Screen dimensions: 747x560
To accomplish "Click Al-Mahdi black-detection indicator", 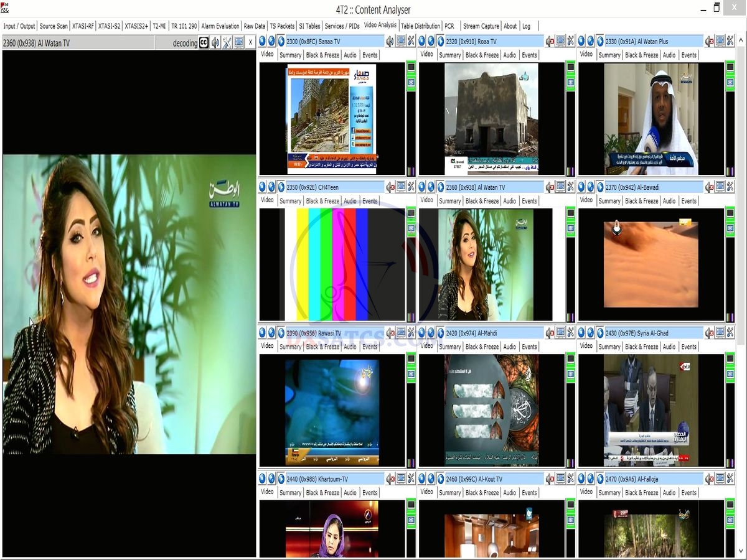I will click(x=570, y=359).
